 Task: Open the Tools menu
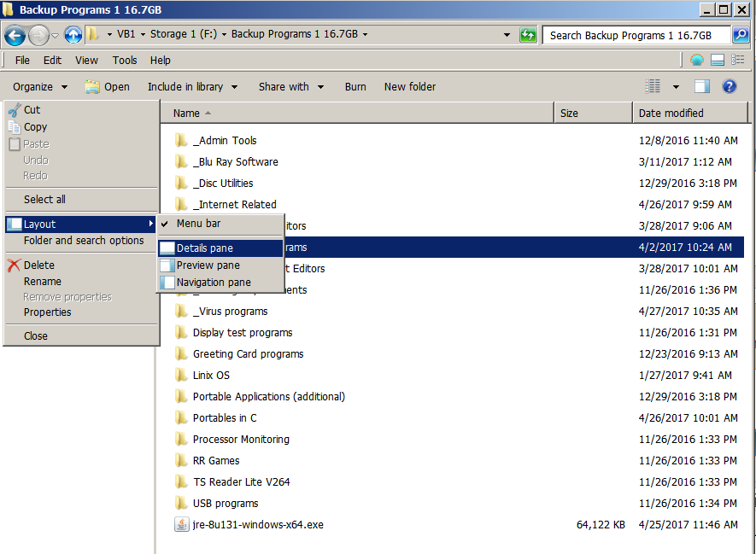(x=125, y=61)
